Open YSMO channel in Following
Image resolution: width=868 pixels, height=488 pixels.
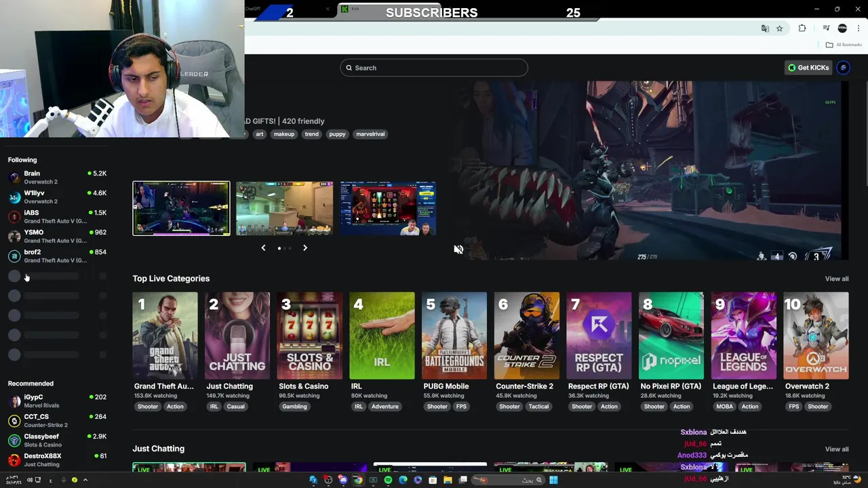point(57,236)
